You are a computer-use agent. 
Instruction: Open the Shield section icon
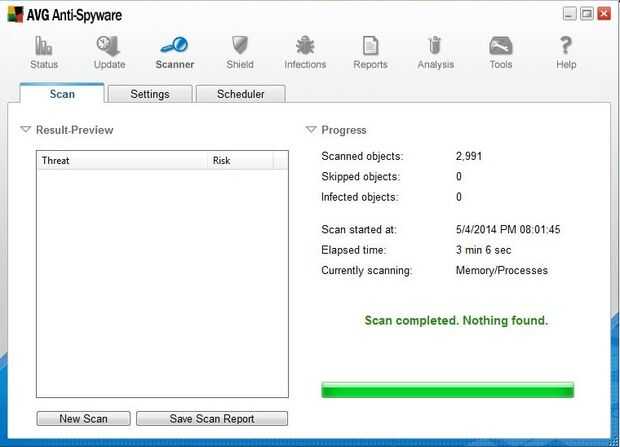[x=240, y=45]
